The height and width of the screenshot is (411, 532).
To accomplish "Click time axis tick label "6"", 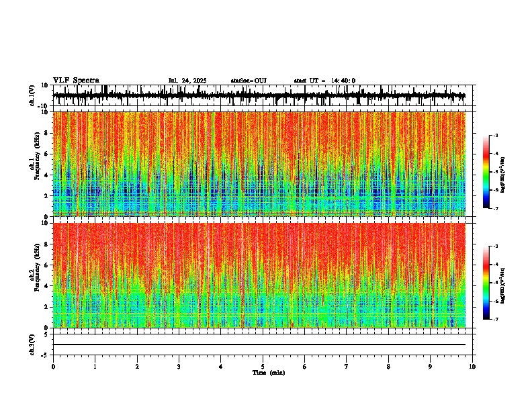I will point(305,367).
